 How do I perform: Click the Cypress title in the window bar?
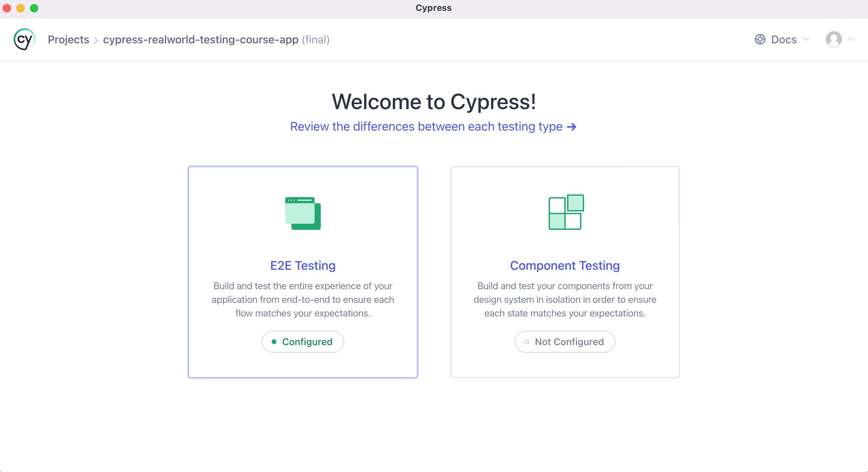433,8
